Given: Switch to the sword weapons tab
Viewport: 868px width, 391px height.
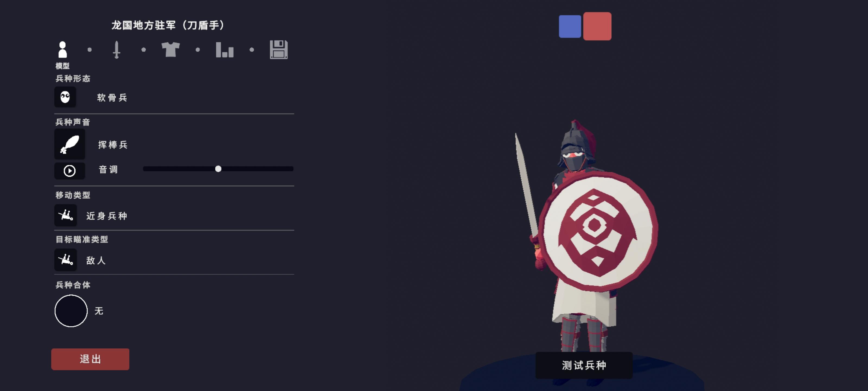Looking at the screenshot, I should pos(117,50).
